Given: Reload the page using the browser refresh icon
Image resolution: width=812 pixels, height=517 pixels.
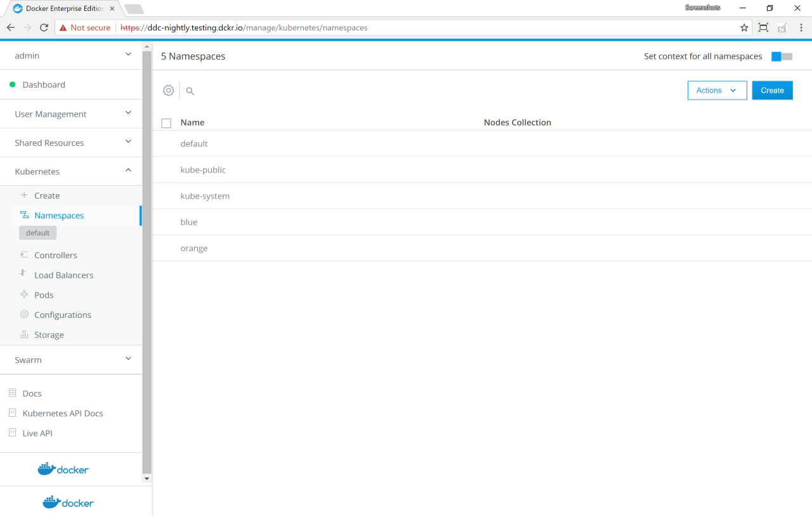Looking at the screenshot, I should pos(44,28).
